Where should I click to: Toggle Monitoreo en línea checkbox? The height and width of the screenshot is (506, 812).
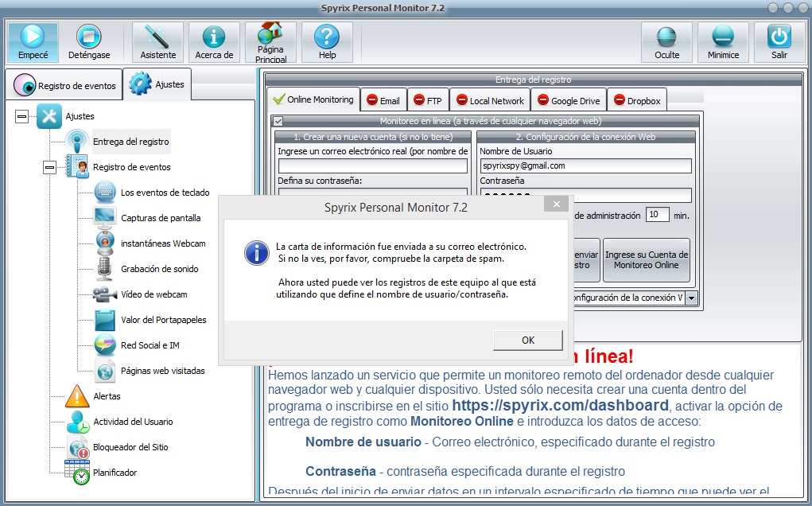[x=278, y=121]
